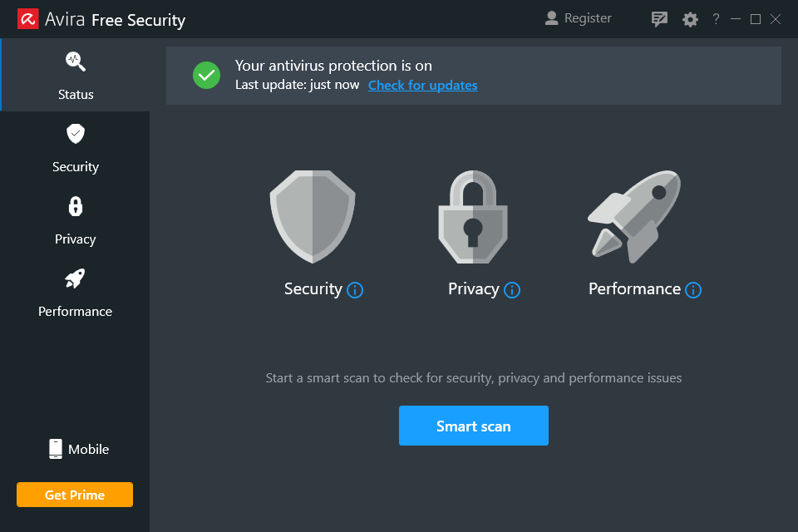Click the green protection status checkmark
This screenshot has width=798, height=532.
[x=206, y=75]
